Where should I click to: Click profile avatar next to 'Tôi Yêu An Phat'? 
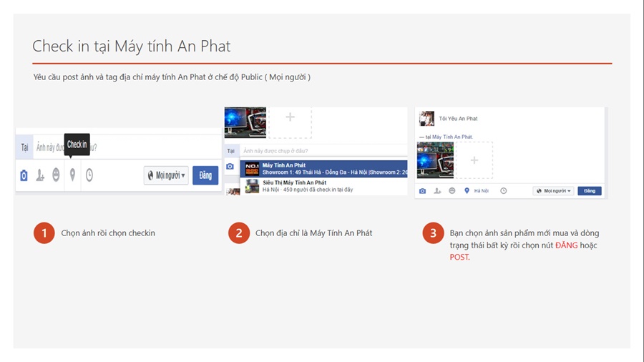pyautogui.click(x=426, y=119)
